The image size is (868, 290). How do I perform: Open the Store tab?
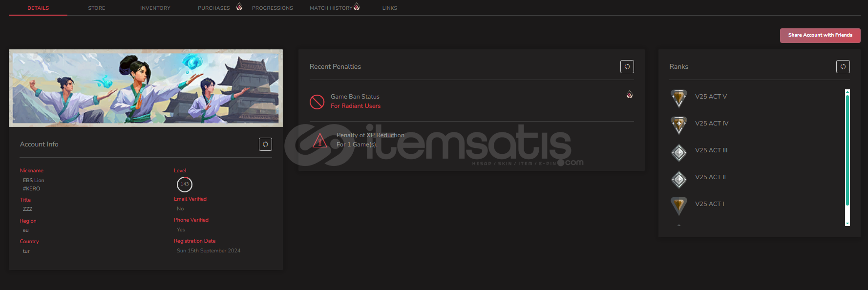[97, 8]
